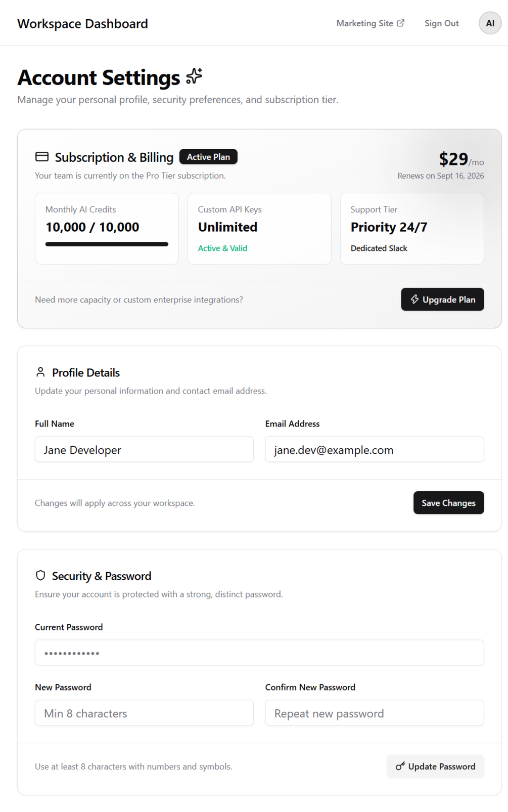This screenshot has width=508, height=812.
Task: Click the person icon next to Profile Details
Action: 40,372
